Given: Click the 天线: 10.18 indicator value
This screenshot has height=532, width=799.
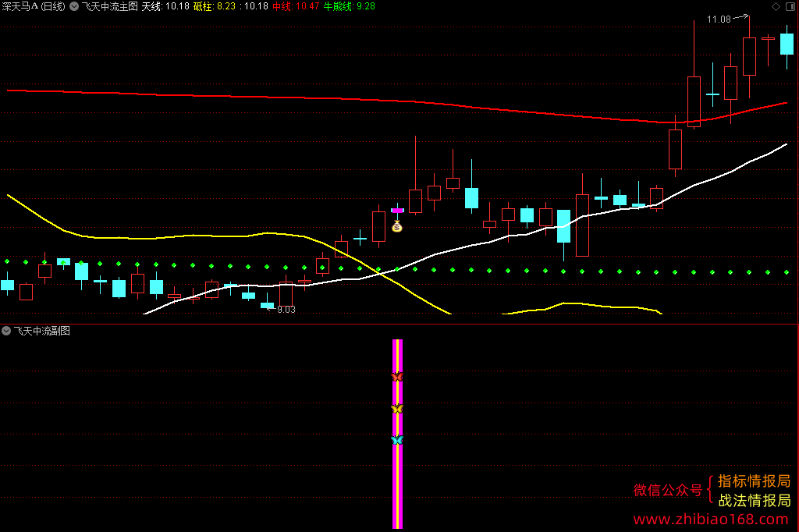Looking at the screenshot, I should pos(165,6).
